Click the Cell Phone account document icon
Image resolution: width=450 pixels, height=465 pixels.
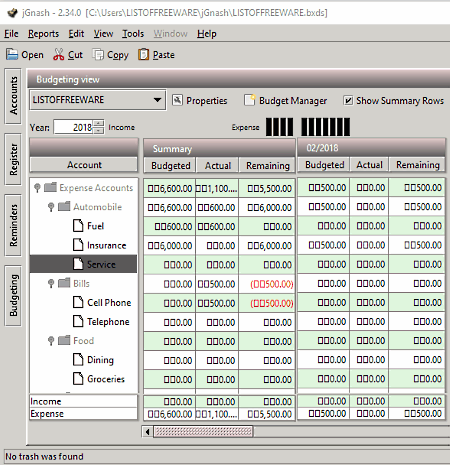tap(78, 302)
